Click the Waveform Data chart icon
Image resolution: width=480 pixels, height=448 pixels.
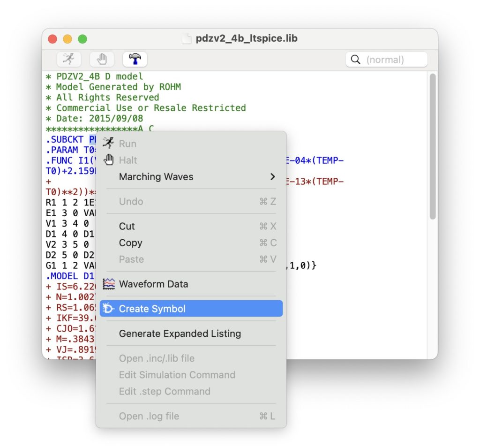point(109,284)
